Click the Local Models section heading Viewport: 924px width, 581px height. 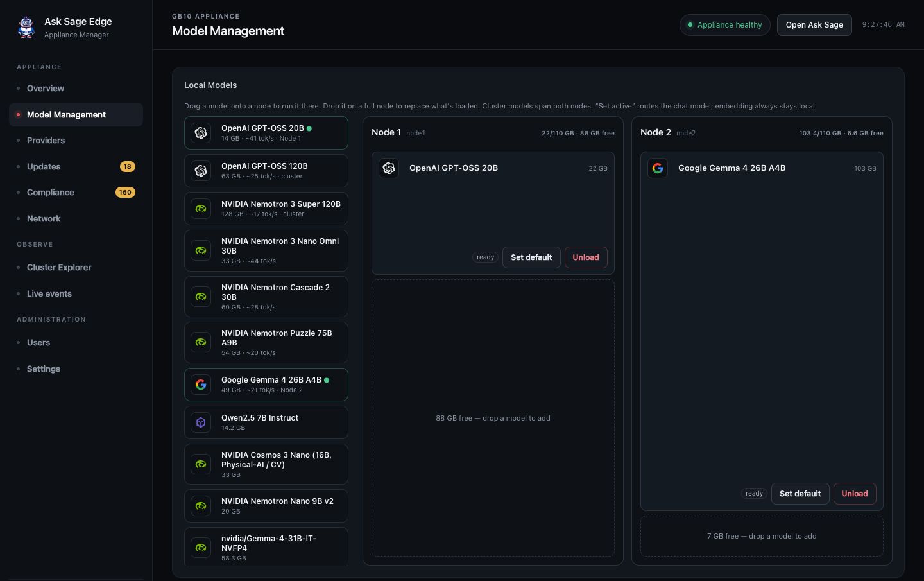coord(210,85)
